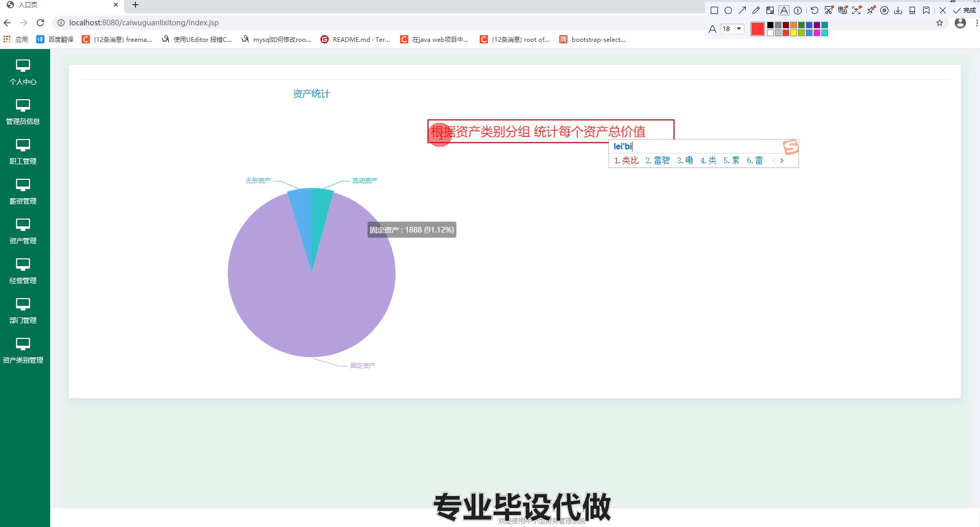The image size is (980, 527).
Task: Click the large current red color swatch
Action: click(x=758, y=29)
